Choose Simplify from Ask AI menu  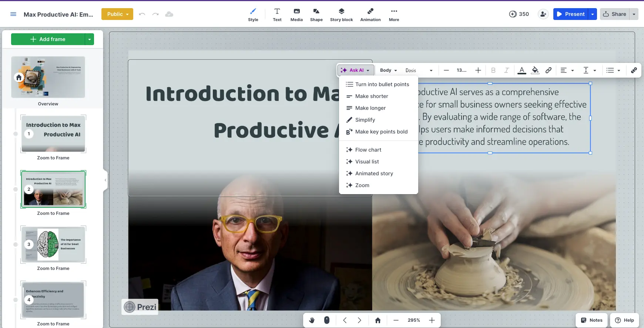click(x=378, y=120)
